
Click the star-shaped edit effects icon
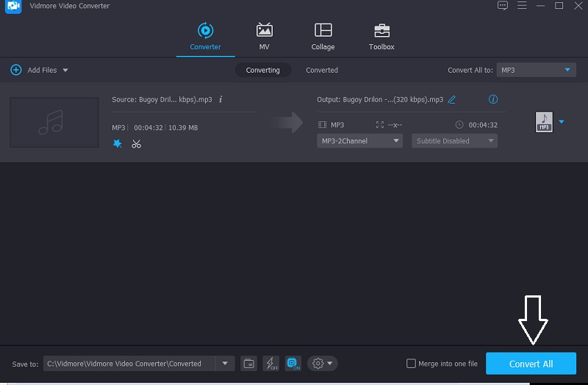pyautogui.click(x=118, y=144)
